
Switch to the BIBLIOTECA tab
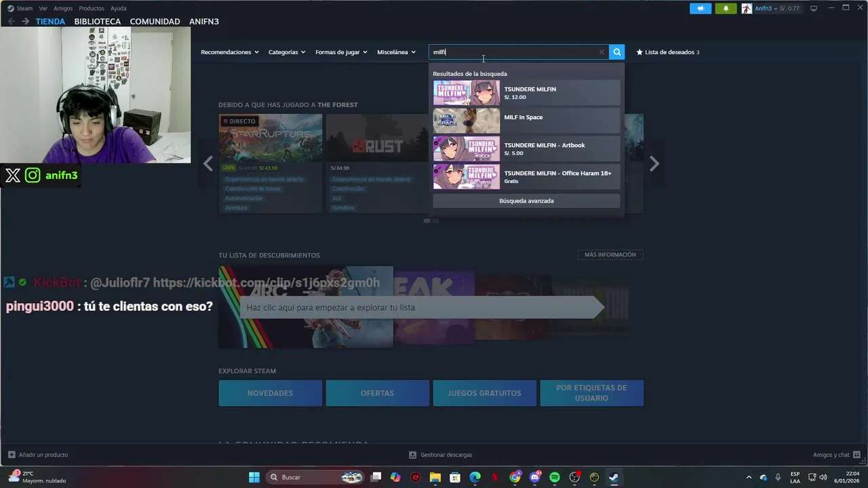point(98,22)
